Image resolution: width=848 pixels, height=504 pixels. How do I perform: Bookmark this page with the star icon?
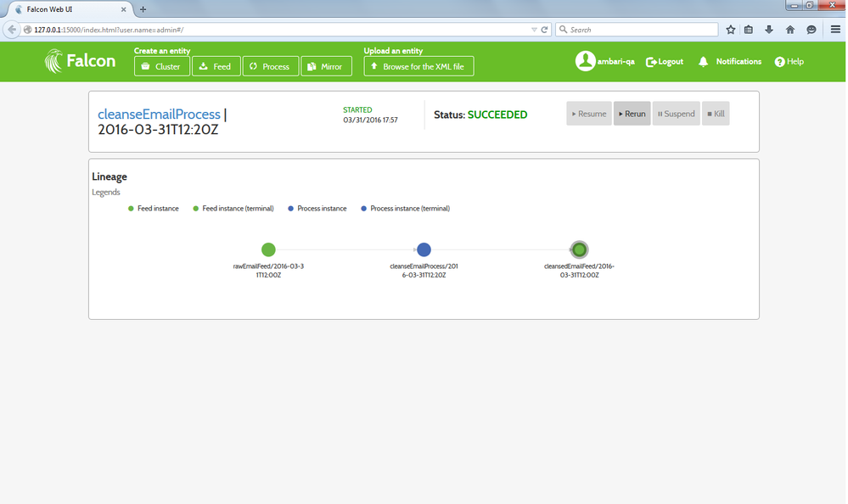tap(731, 30)
